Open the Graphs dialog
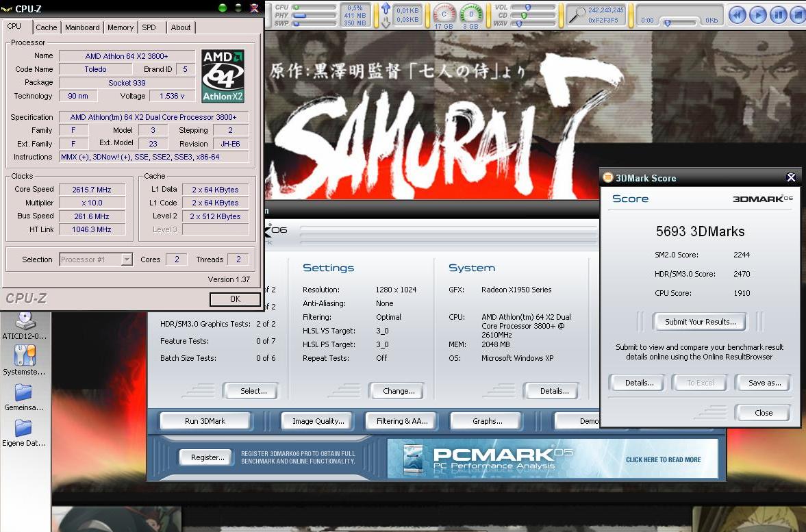 pos(488,421)
